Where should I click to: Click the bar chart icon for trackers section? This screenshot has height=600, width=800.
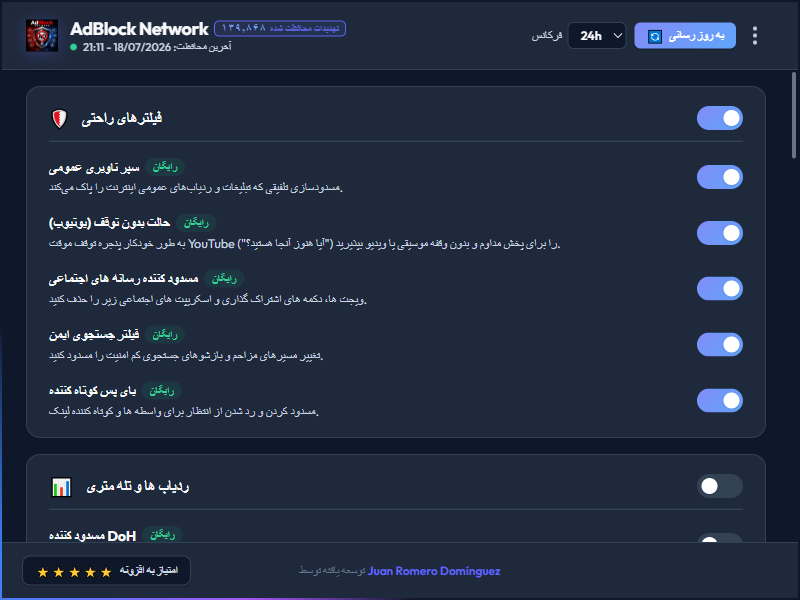pyautogui.click(x=61, y=487)
